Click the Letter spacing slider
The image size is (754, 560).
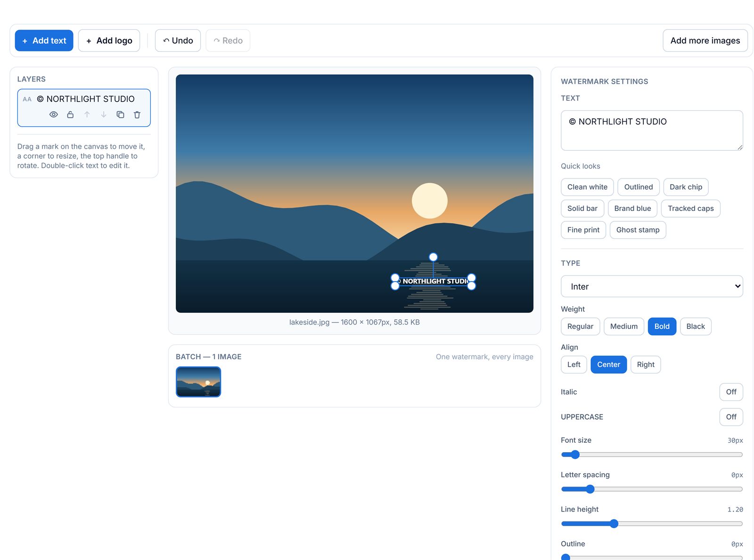[x=652, y=489]
